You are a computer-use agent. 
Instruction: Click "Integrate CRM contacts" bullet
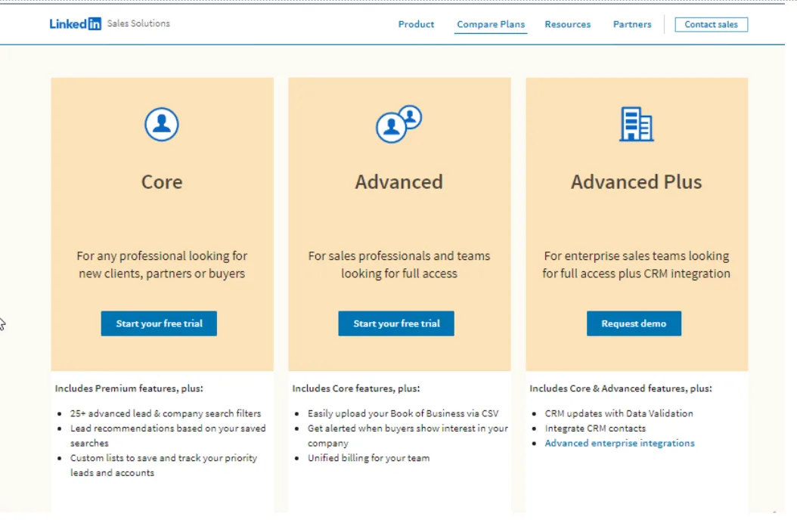coord(595,428)
